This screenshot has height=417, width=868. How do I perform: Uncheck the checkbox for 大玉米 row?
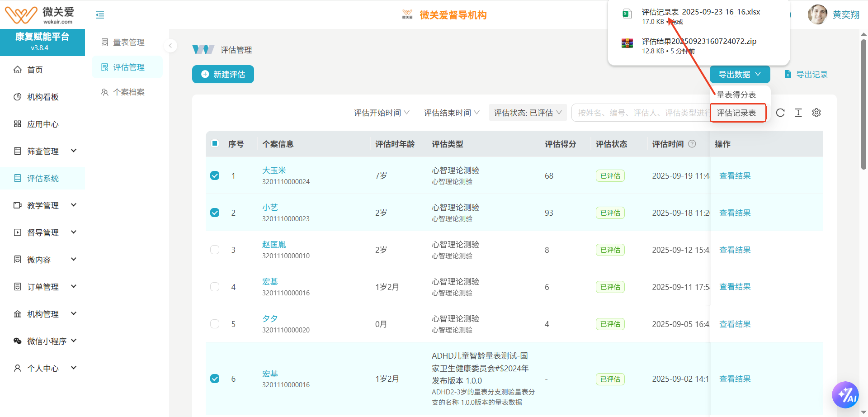215,175
